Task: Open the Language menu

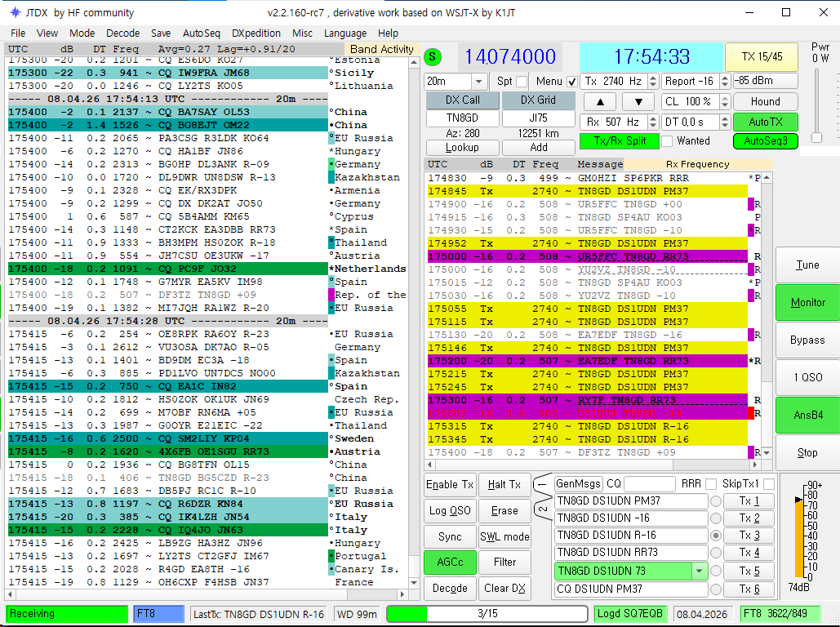Action: tap(345, 33)
